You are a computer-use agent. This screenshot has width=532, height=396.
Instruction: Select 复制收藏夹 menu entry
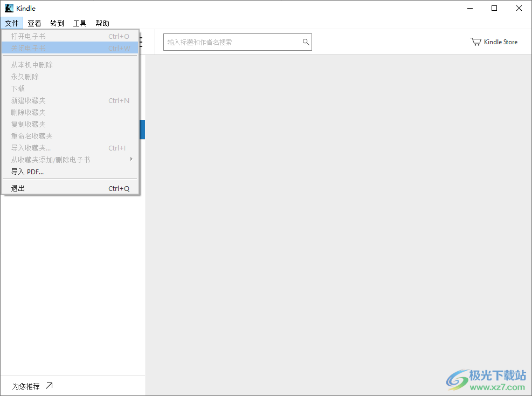pos(70,124)
